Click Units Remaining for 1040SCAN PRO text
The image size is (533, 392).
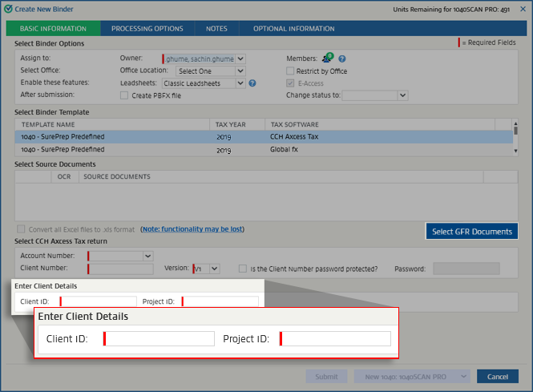point(451,10)
